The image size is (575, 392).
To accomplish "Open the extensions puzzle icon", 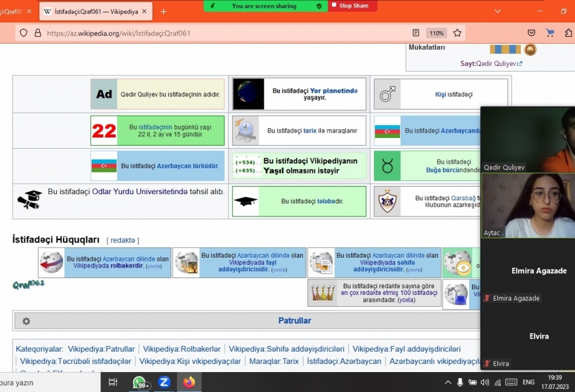I will click(568, 33).
